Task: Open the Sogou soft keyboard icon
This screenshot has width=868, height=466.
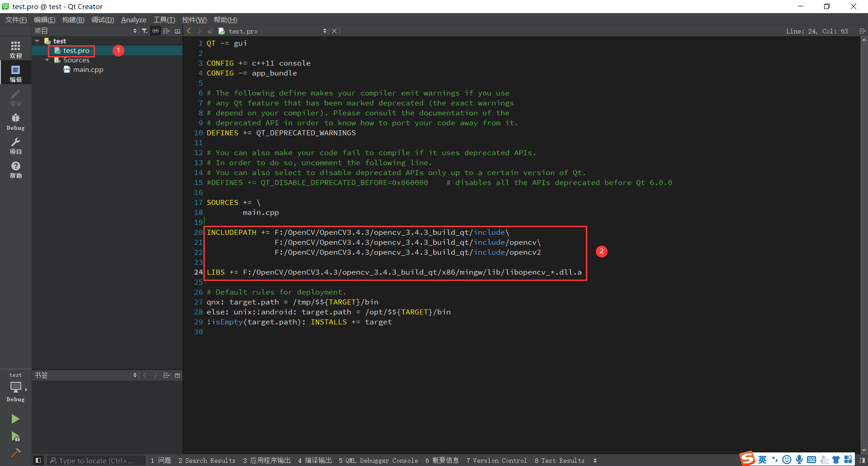Action: (x=811, y=460)
